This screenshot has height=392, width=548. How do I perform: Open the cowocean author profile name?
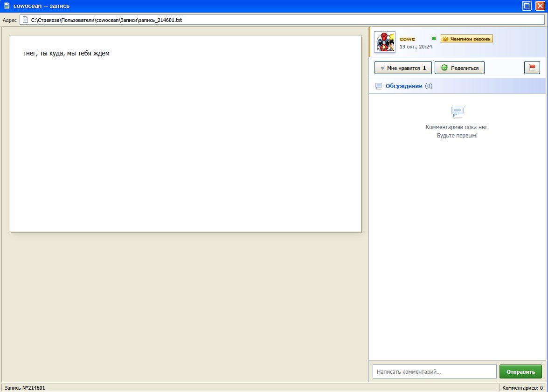(407, 39)
